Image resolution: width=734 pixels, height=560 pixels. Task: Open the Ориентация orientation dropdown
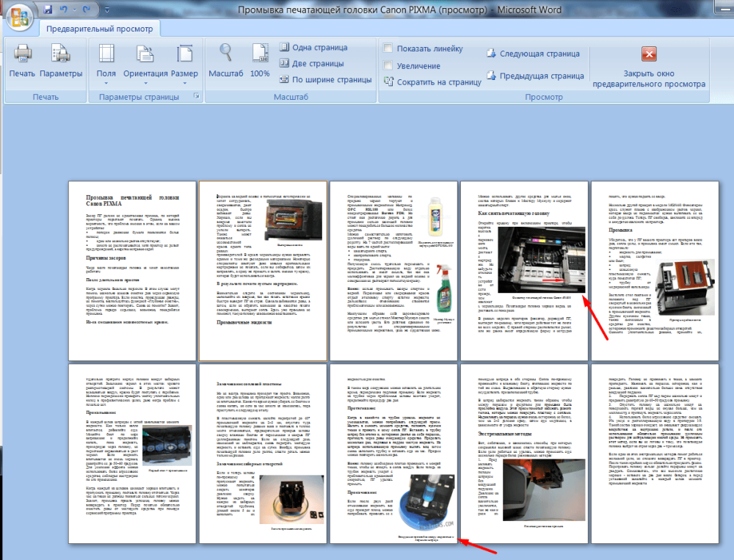tap(145, 63)
